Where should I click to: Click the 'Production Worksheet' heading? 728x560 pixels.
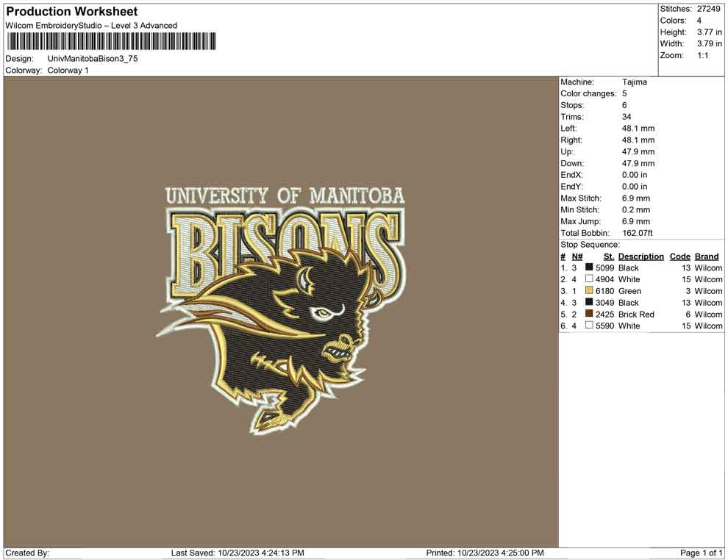coord(72,11)
